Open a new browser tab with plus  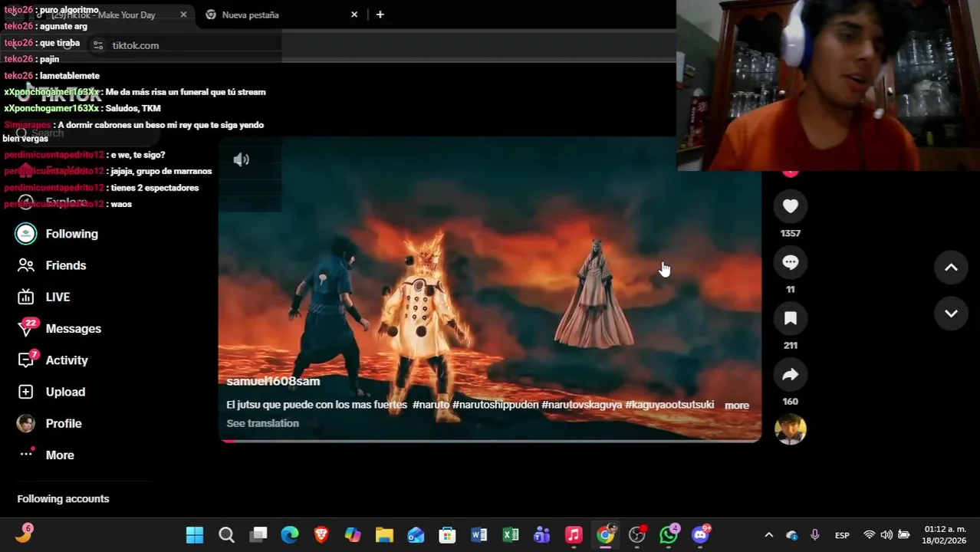tap(380, 15)
